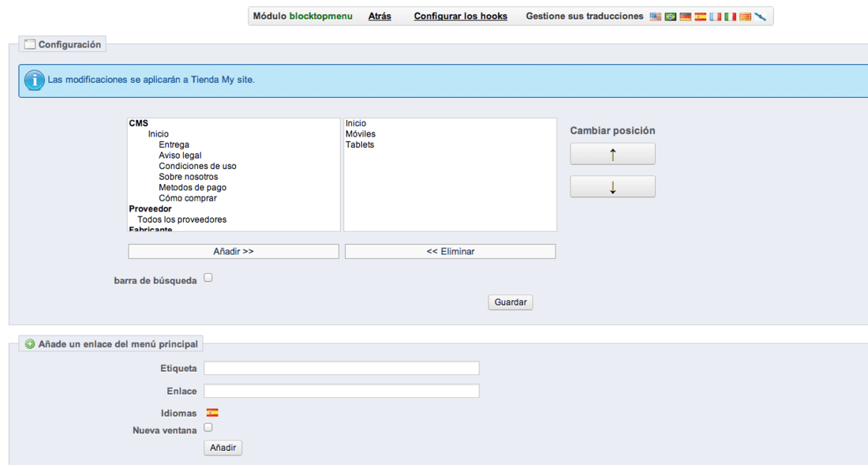
Task: Move selected item down with arrow button
Action: [613, 186]
